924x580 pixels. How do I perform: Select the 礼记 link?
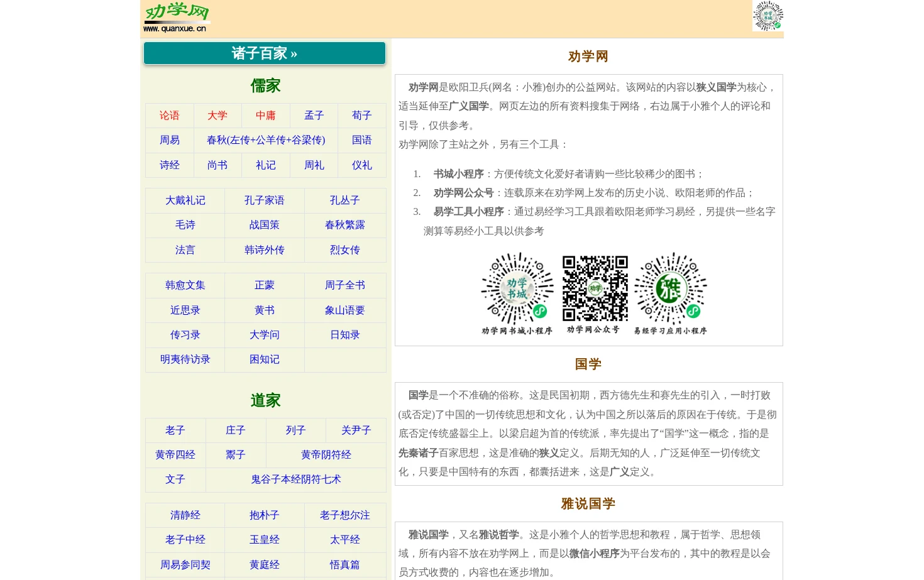pos(266,165)
